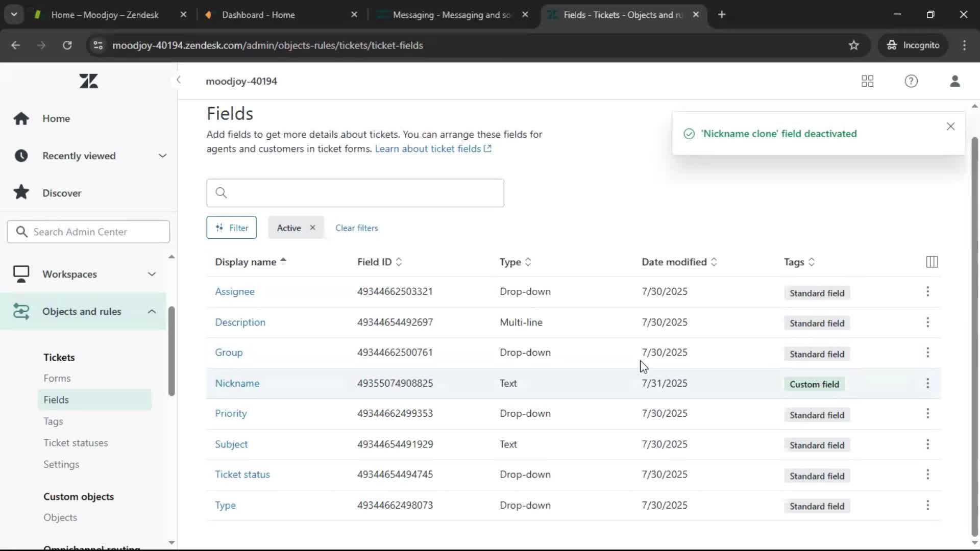
Task: Open the user profile icon
Action: (955, 81)
